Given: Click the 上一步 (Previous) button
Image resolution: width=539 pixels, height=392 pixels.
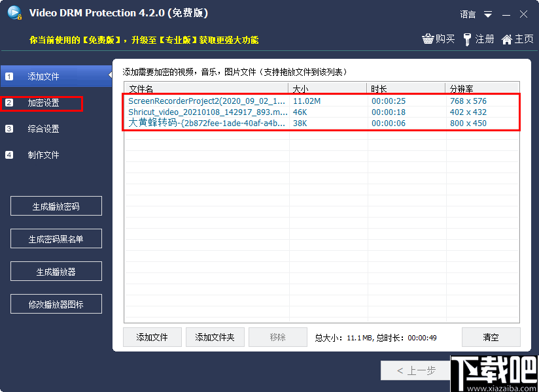Looking at the screenshot, I should coord(415,370).
